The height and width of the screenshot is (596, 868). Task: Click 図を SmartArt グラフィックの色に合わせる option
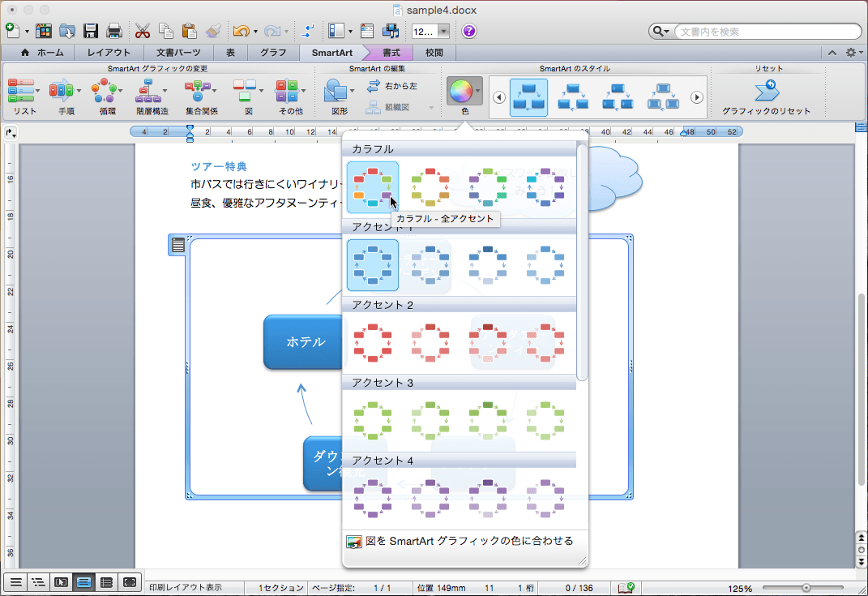(460, 541)
